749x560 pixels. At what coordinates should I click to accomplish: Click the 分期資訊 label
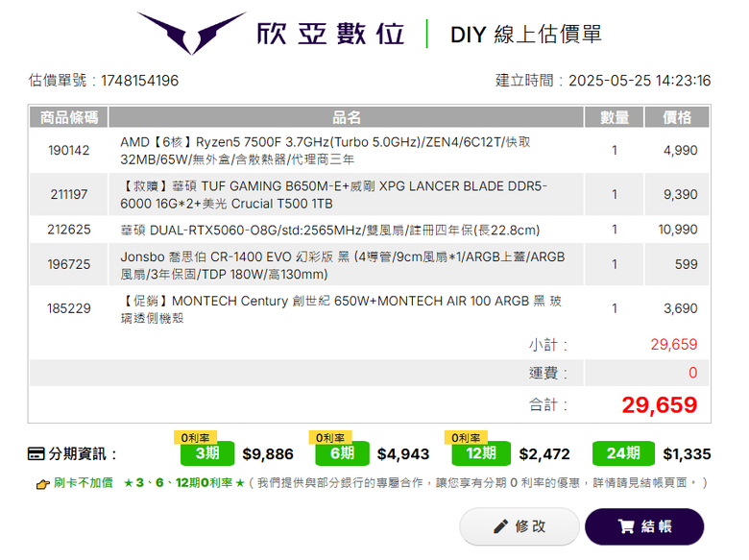click(x=83, y=454)
